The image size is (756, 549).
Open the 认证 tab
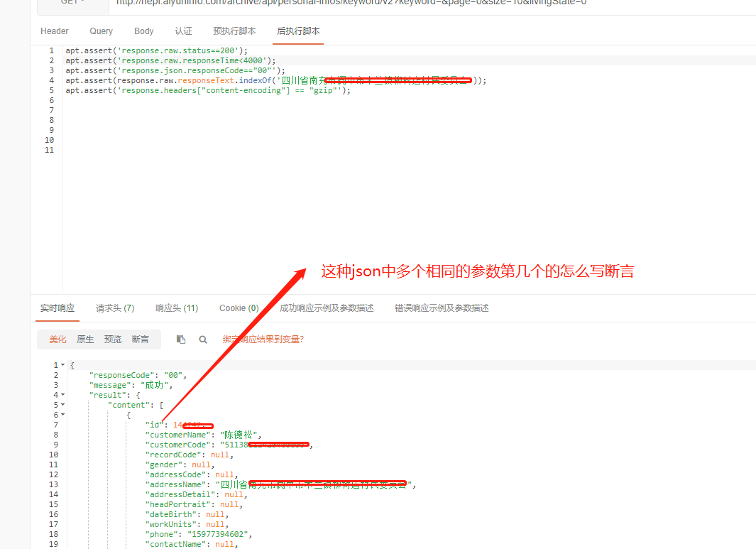point(183,31)
